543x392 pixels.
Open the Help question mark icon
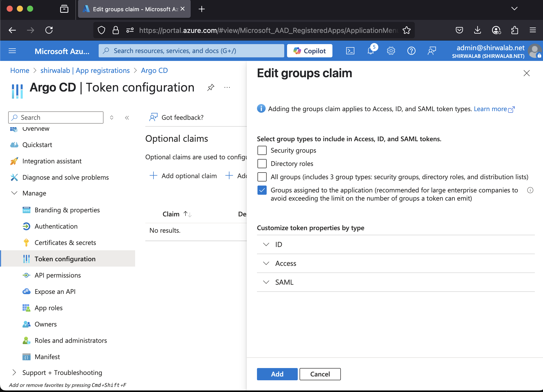[x=411, y=51]
